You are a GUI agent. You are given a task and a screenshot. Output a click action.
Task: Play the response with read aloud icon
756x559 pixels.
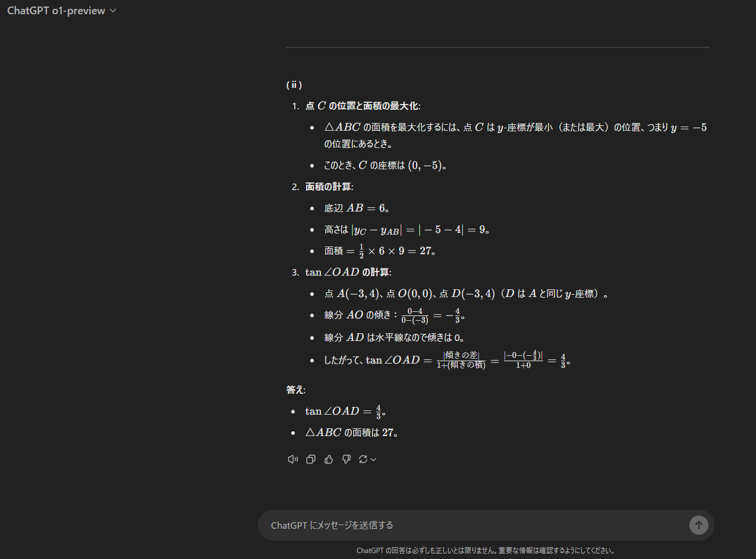coord(292,459)
